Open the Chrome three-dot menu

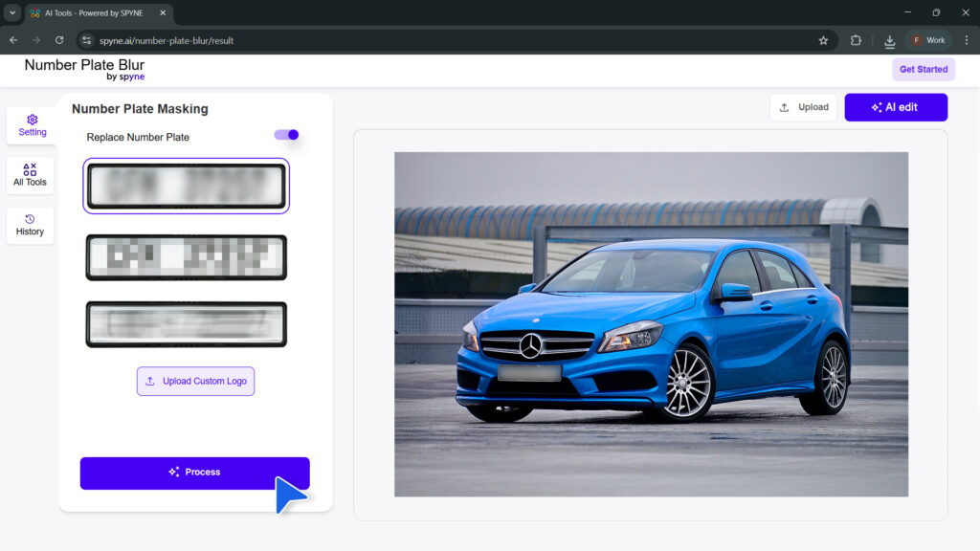[x=967, y=40]
